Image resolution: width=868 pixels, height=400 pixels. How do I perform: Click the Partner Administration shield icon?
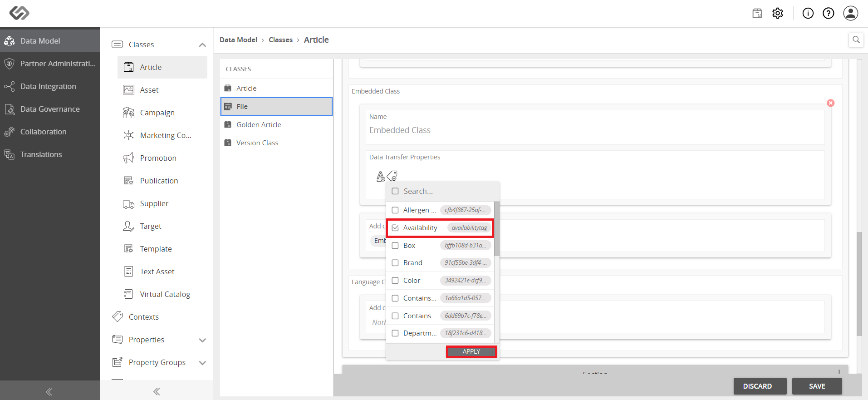pos(10,64)
